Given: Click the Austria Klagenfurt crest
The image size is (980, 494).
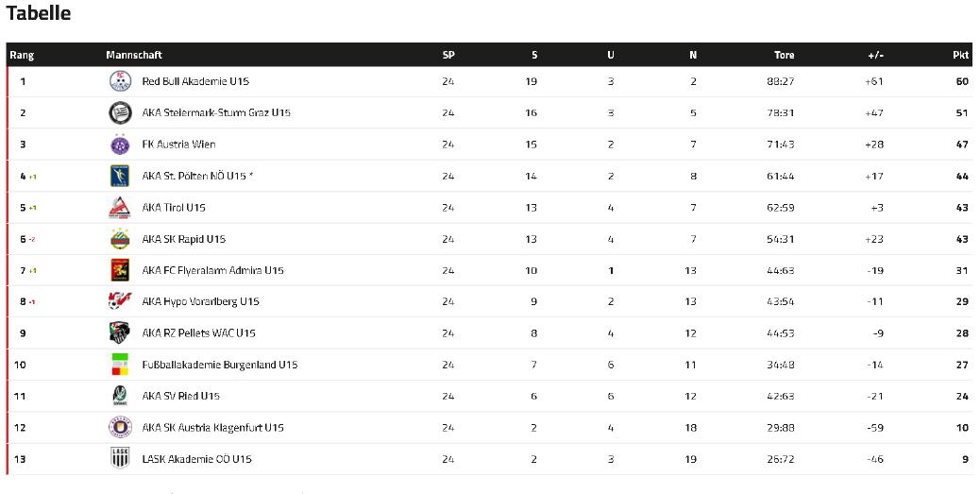Looking at the screenshot, I should [x=120, y=427].
